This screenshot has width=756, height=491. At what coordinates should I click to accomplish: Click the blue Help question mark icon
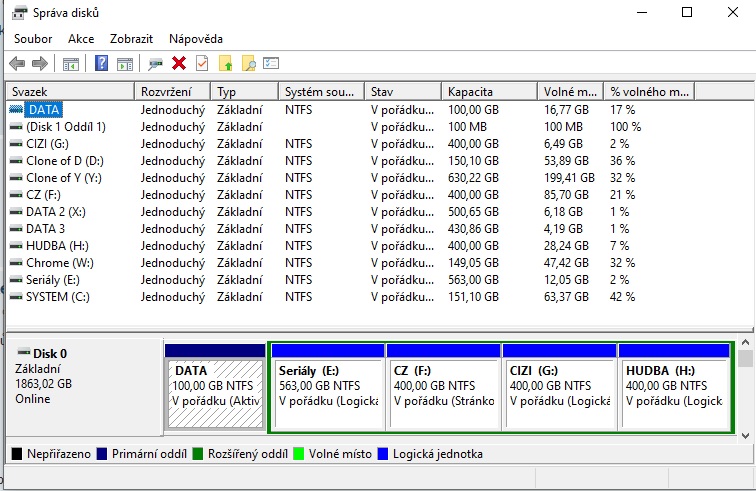pos(101,64)
